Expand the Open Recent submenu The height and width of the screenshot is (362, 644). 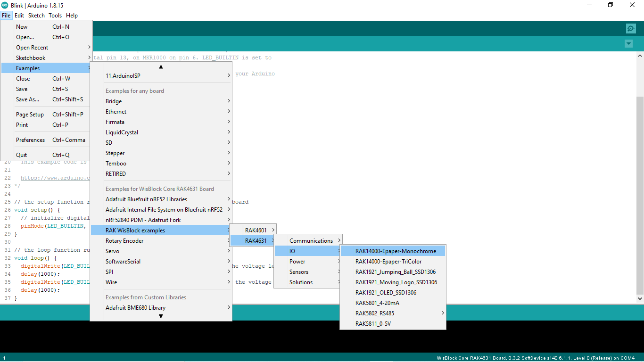pos(46,48)
